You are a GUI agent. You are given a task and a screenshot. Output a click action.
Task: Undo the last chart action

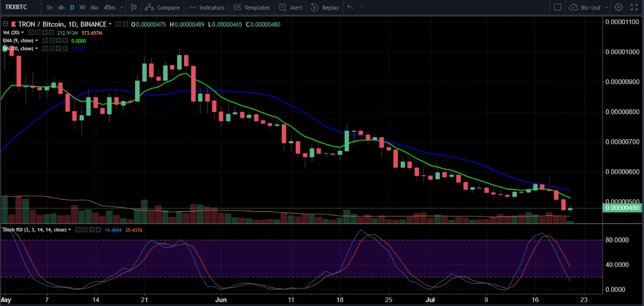(350, 7)
